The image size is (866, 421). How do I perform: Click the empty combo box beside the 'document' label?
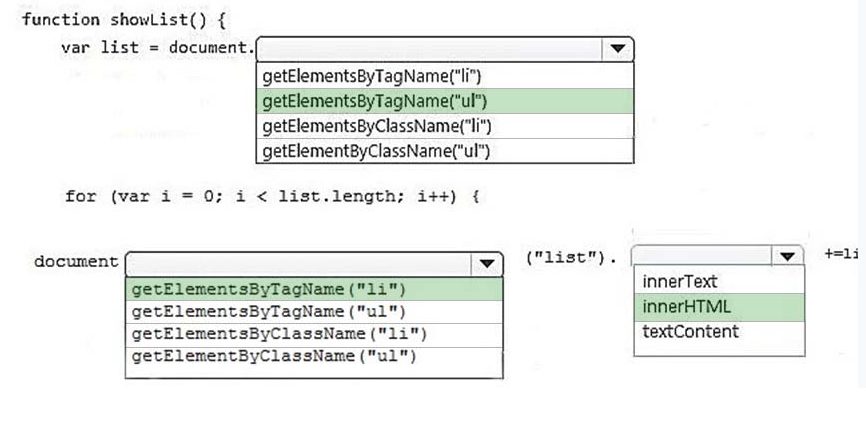click(x=300, y=263)
